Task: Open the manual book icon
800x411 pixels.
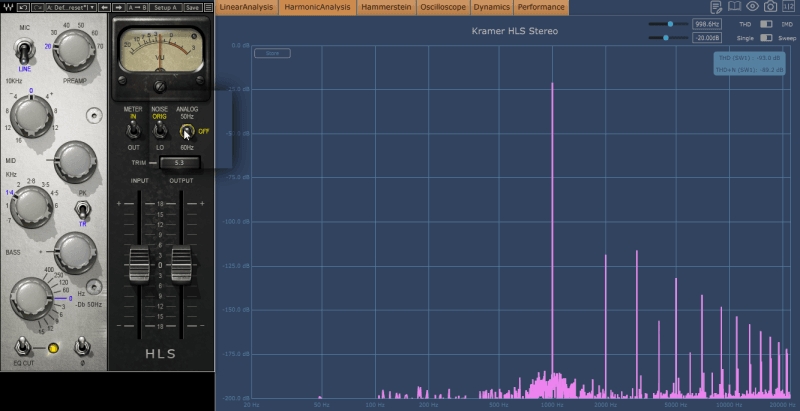Action: click(734, 7)
